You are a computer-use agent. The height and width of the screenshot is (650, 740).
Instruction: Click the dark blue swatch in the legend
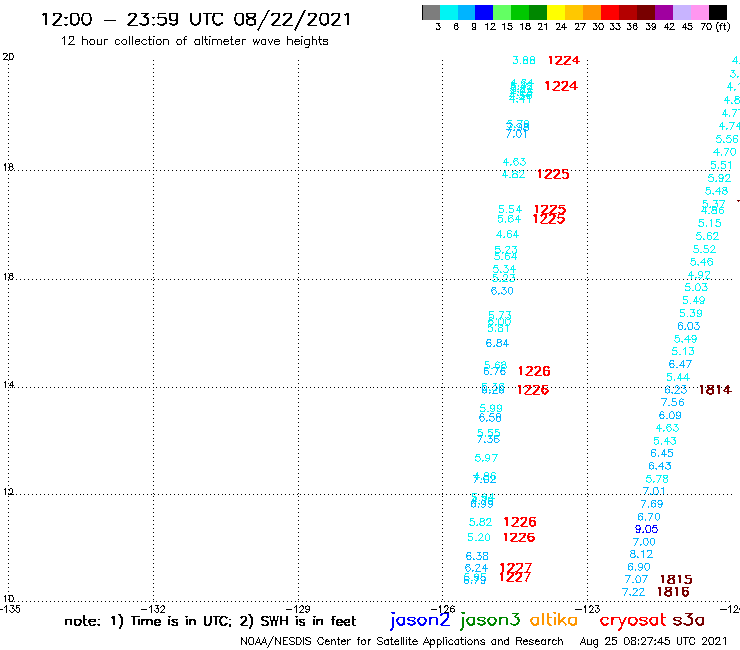click(x=484, y=12)
